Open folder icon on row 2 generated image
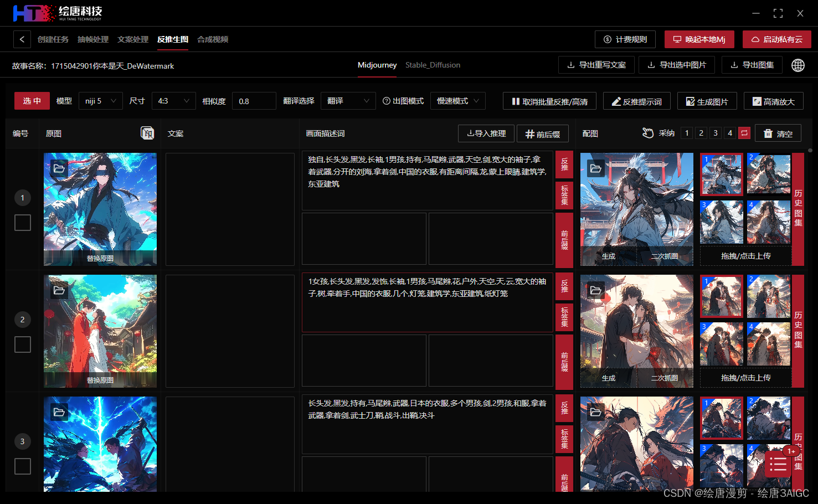Screen dimensions: 818x504 coord(596,290)
